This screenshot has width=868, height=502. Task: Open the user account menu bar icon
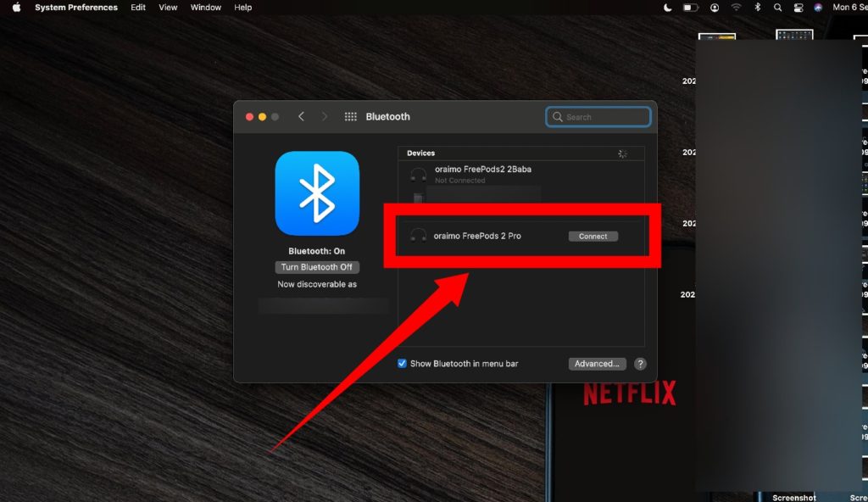[715, 7]
